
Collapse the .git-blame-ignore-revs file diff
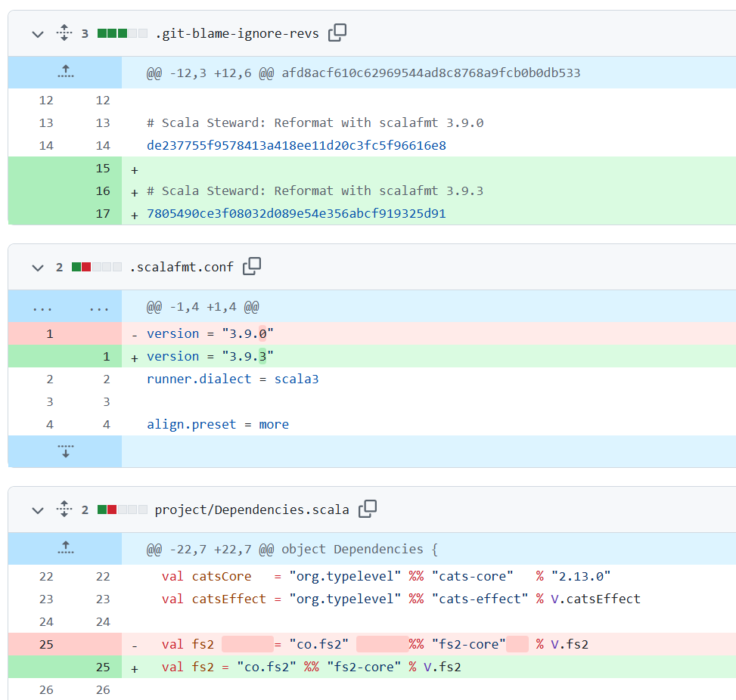[x=38, y=33]
